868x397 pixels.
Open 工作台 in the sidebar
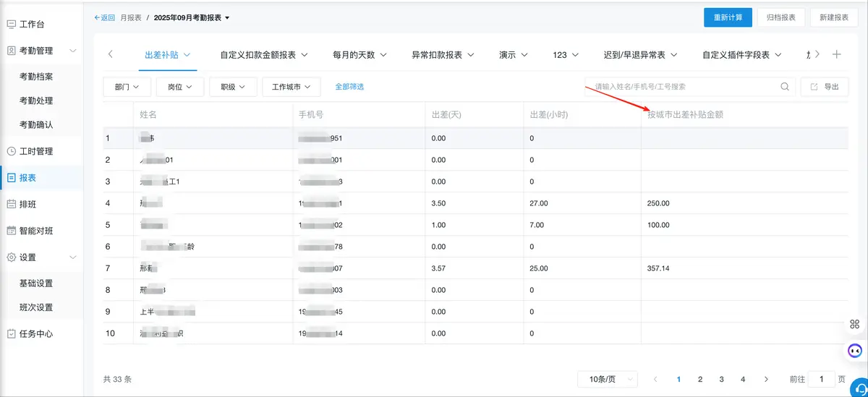click(x=31, y=24)
